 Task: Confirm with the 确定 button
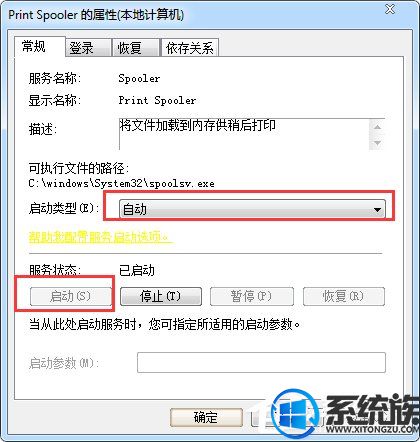(206, 417)
